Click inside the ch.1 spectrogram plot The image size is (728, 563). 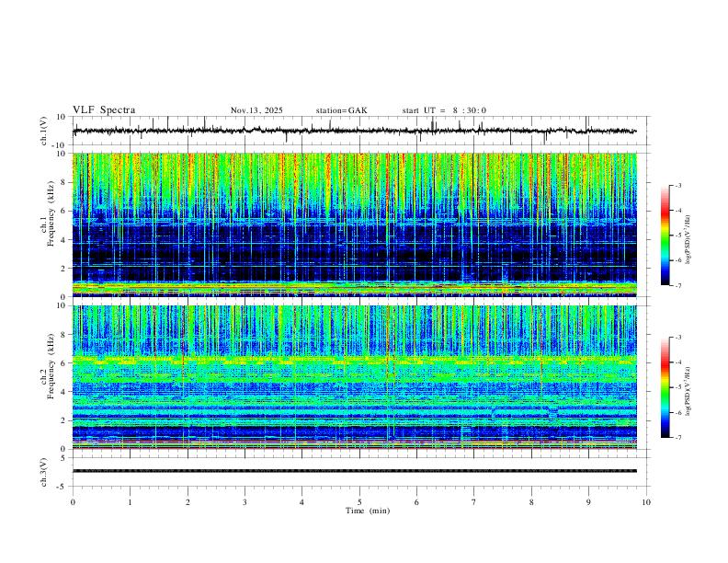(354, 224)
